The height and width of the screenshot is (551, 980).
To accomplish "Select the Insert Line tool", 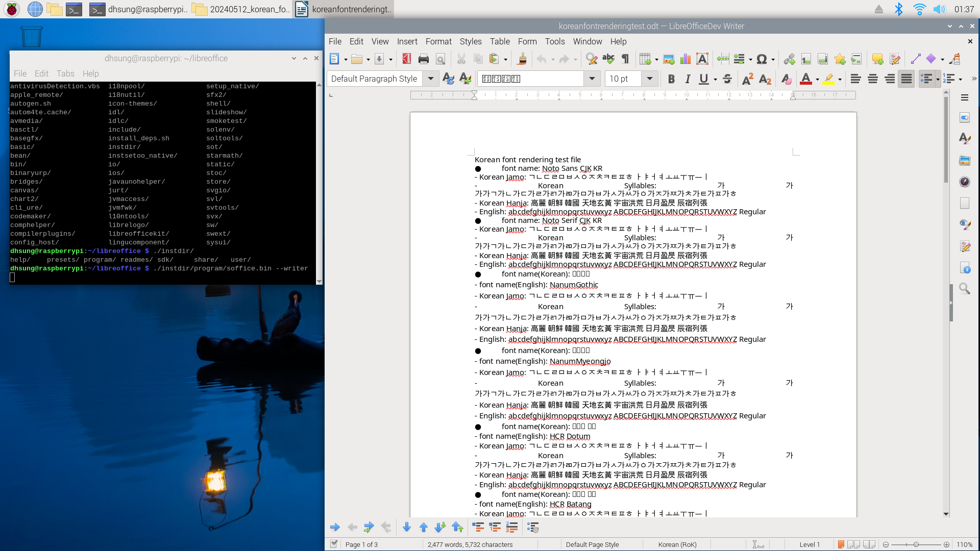I will tap(915, 59).
